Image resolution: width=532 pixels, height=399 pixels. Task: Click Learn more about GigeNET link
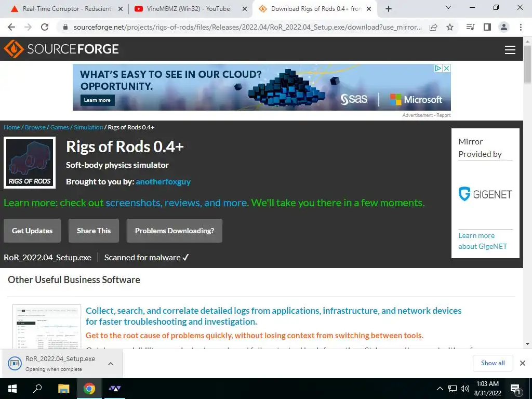483,241
